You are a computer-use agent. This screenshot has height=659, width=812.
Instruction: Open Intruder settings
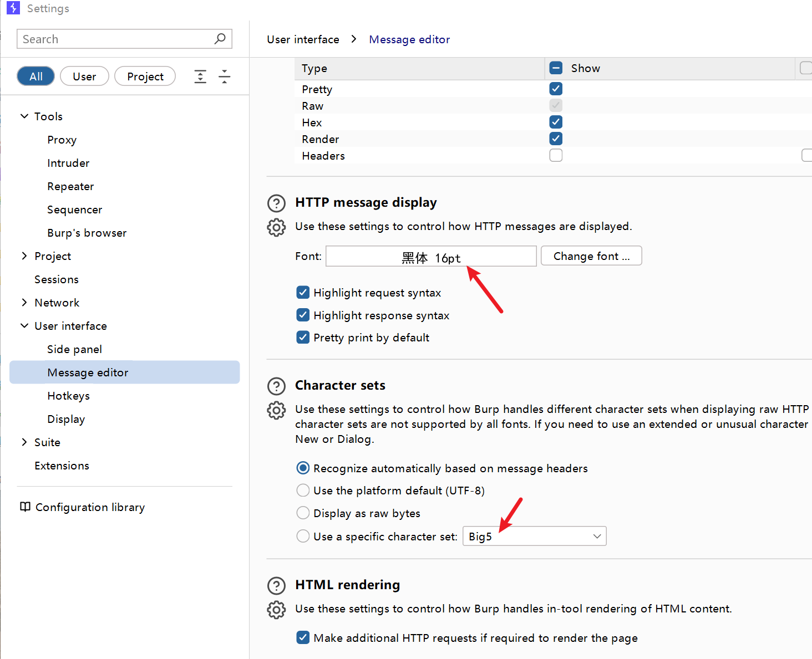click(68, 163)
